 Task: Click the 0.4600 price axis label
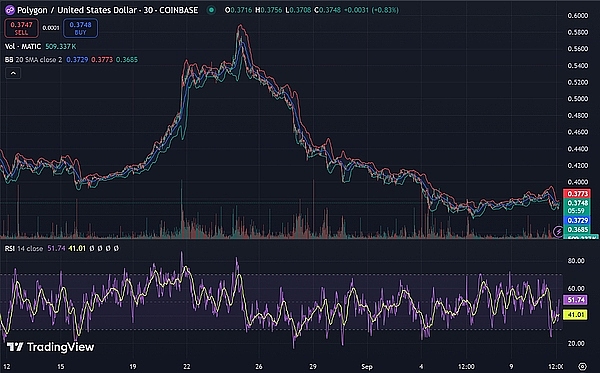point(577,132)
